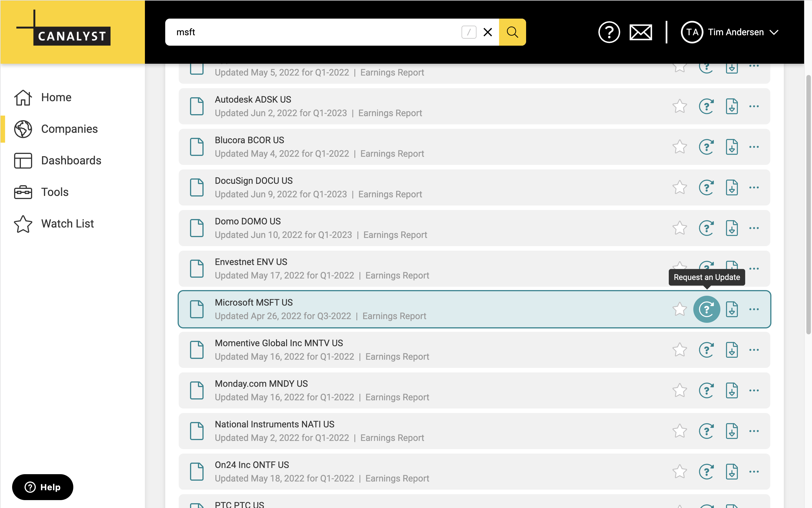
Task: Download the Blucora BCOR US model
Action: click(x=731, y=147)
